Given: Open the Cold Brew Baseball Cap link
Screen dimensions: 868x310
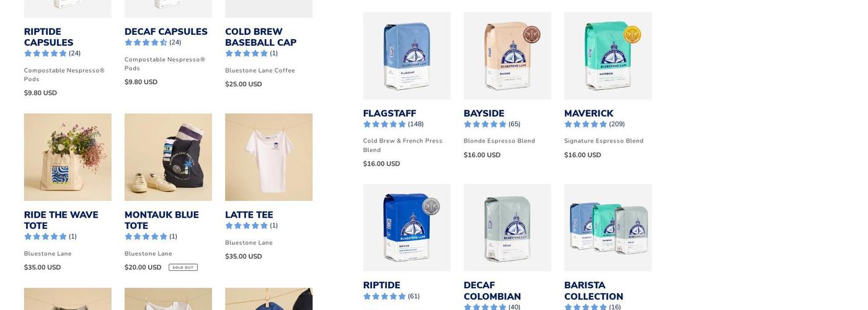Looking at the screenshot, I should [260, 37].
